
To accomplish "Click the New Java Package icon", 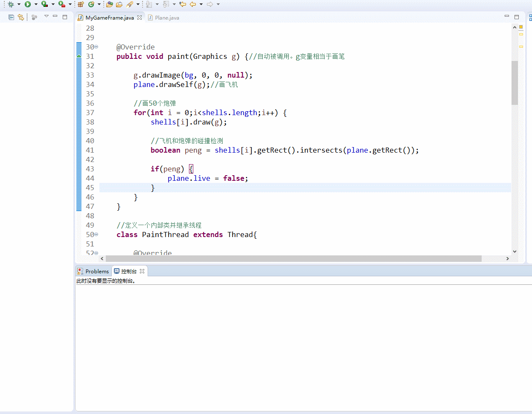I will (x=81, y=4).
